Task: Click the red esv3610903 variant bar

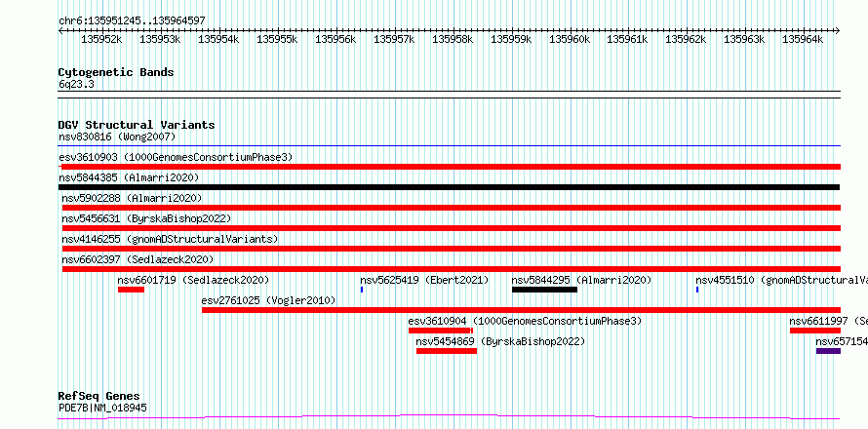Action: tap(450, 167)
